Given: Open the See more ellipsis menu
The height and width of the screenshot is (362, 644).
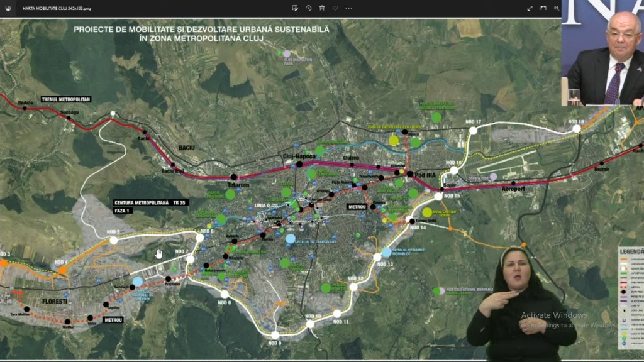Looking at the screenshot, I should [x=348, y=8].
